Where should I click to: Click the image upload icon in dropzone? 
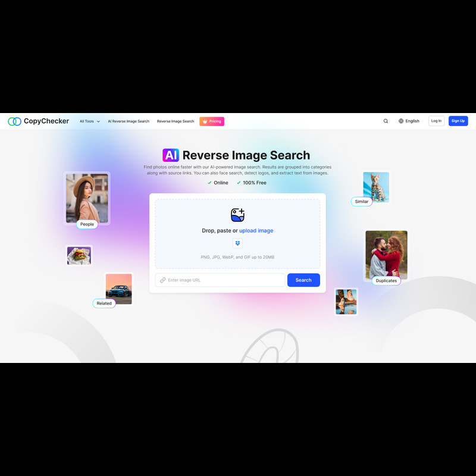pos(237,215)
